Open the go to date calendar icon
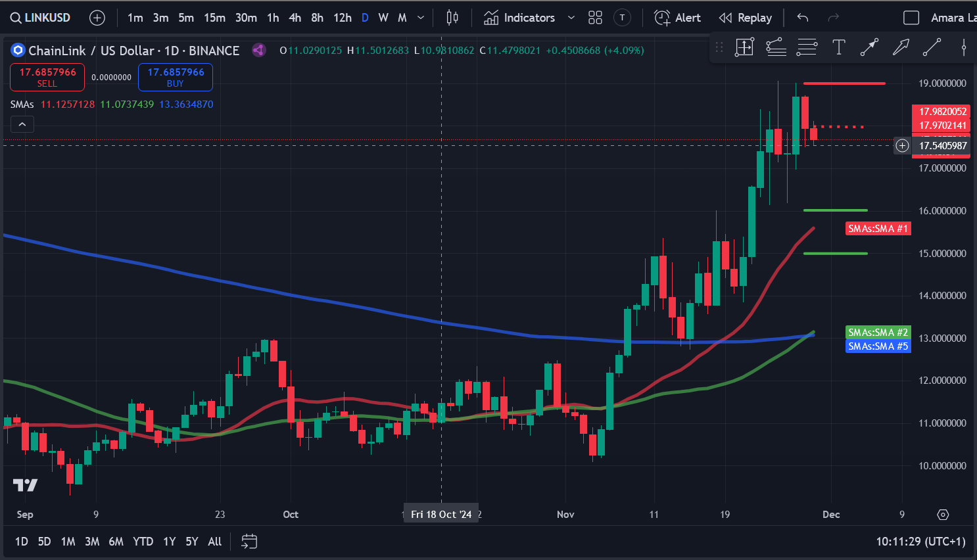 point(249,542)
